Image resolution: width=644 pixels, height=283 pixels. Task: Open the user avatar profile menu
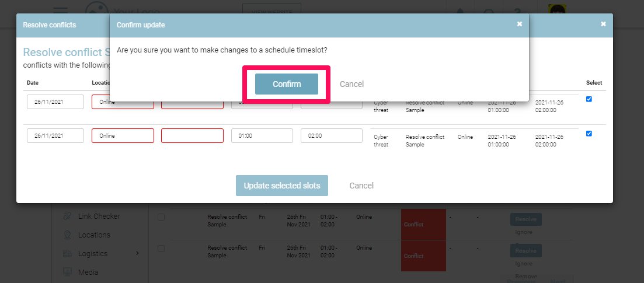coord(557,11)
